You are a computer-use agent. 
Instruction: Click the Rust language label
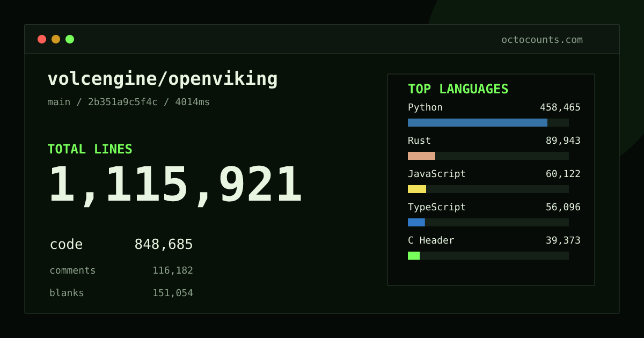pyautogui.click(x=419, y=141)
